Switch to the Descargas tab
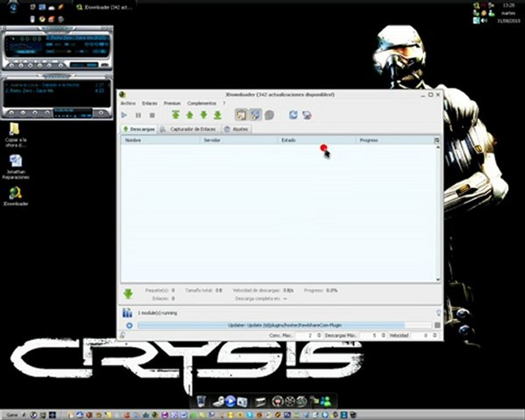 click(139, 129)
